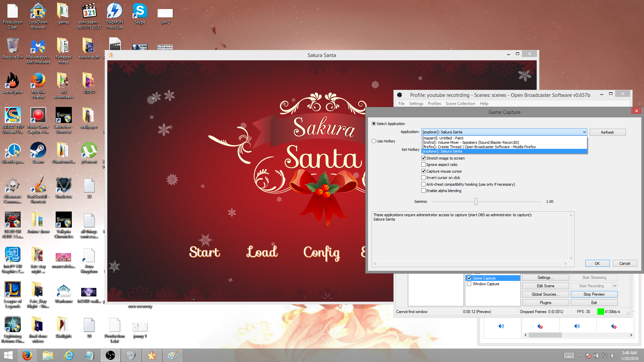Click the volume mixer horizontal scrollbar thumb

(545, 335)
